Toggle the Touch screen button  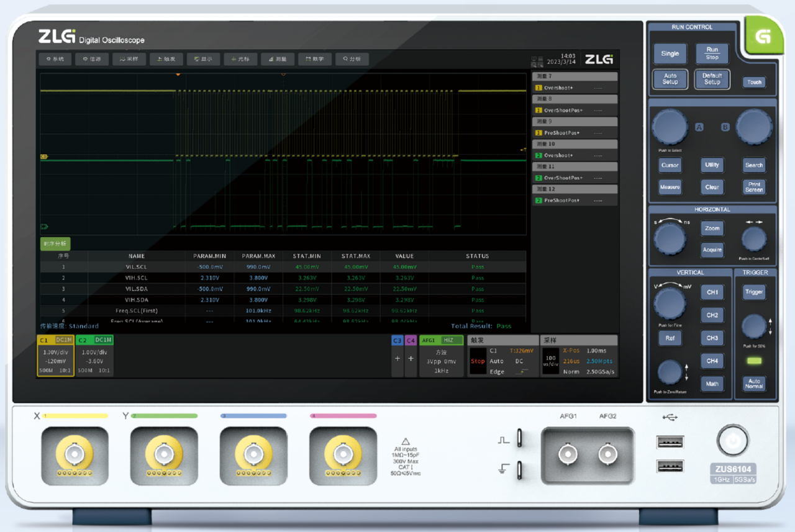pos(754,82)
